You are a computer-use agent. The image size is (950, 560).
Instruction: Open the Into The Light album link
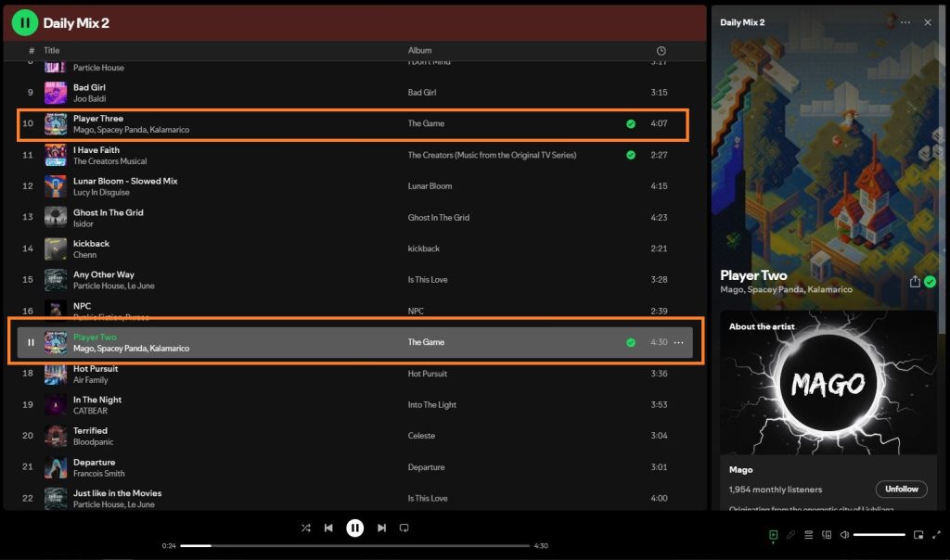[x=432, y=404]
